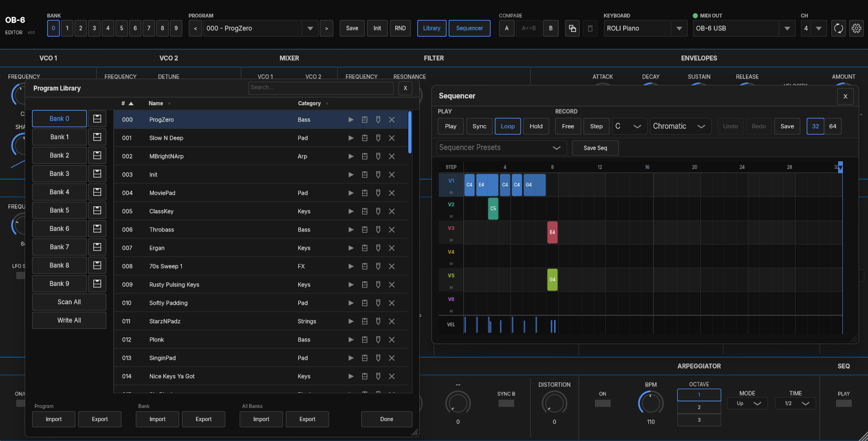This screenshot has height=441, width=868.
Task: Click the tag icon for Slow N Deep
Action: pos(378,138)
